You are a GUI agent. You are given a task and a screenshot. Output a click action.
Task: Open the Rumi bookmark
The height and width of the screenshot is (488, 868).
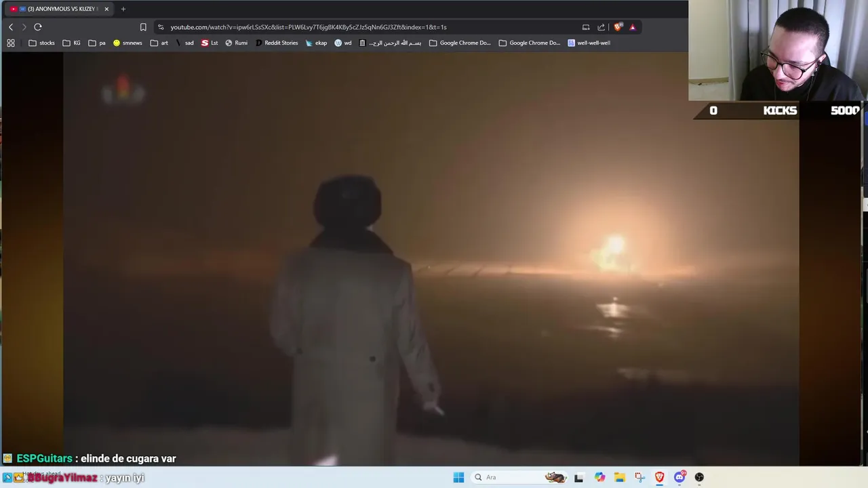point(237,43)
